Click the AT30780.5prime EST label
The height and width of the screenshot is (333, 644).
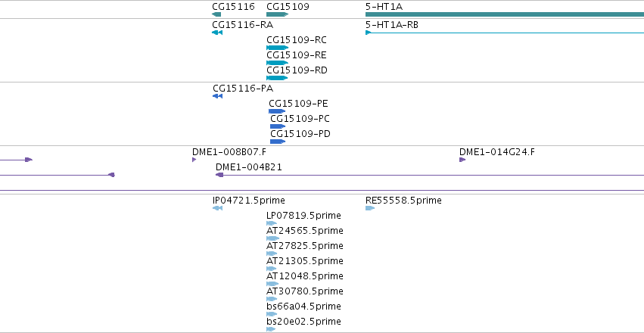(305, 291)
